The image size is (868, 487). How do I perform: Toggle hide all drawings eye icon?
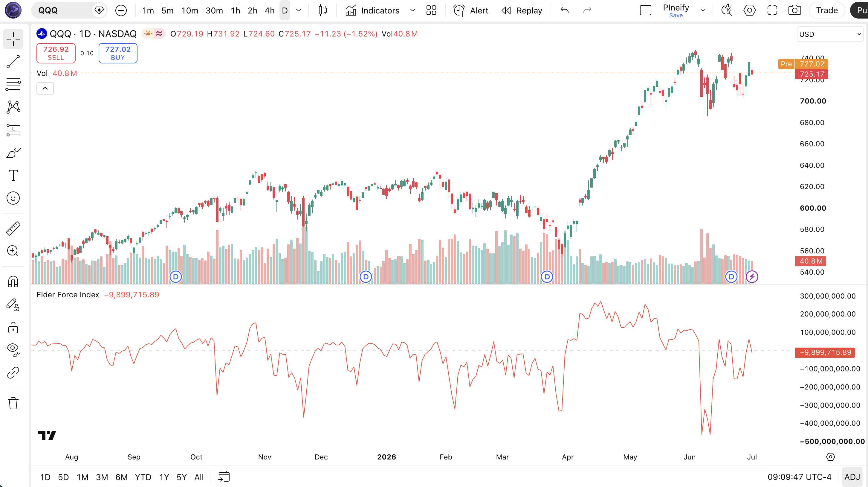tap(13, 350)
